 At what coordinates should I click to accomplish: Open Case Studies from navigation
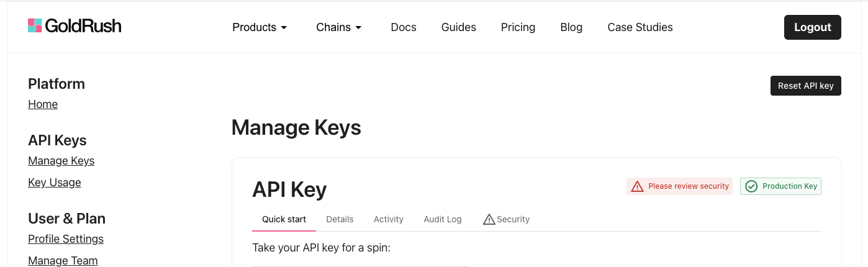(640, 27)
